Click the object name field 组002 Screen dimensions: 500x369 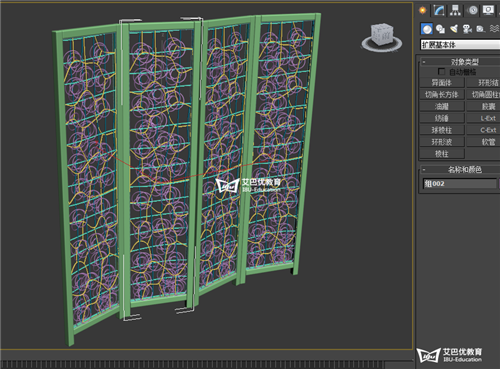click(460, 184)
